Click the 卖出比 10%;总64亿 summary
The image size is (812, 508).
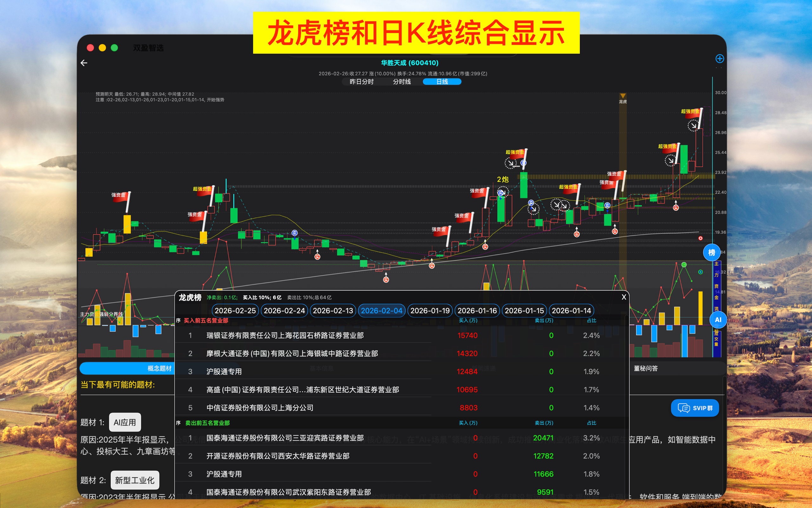tap(309, 297)
